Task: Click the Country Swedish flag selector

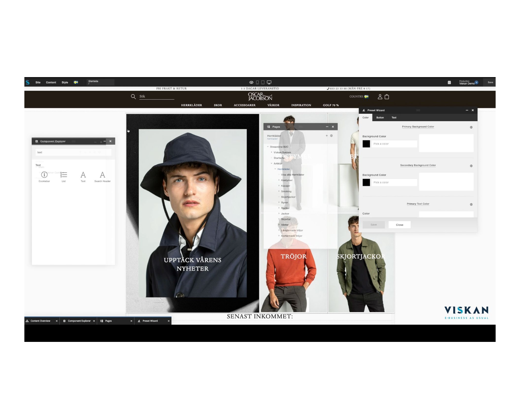Action: (366, 97)
